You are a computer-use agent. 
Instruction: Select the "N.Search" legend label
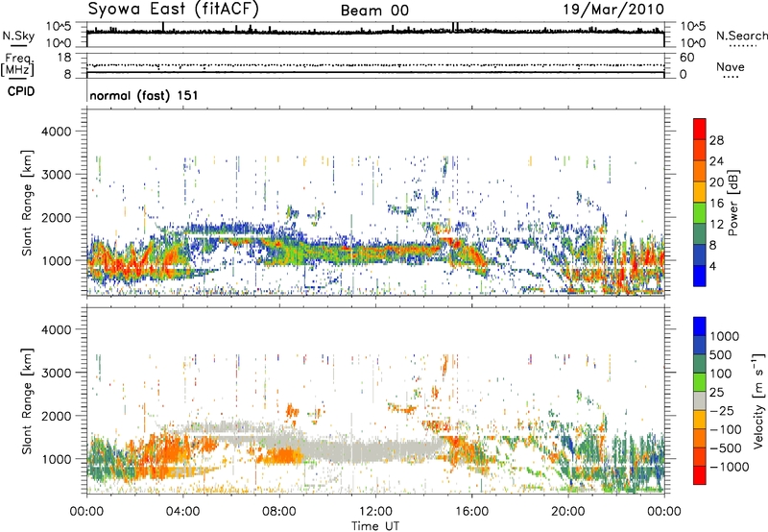click(741, 36)
